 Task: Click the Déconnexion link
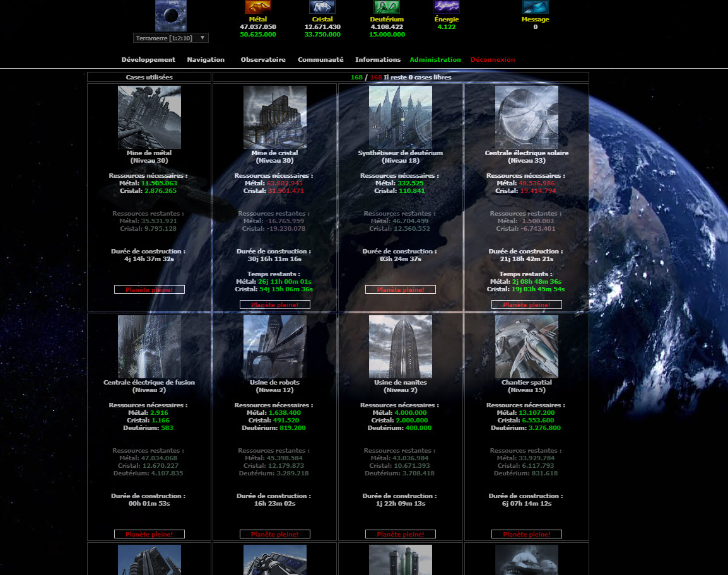(493, 60)
